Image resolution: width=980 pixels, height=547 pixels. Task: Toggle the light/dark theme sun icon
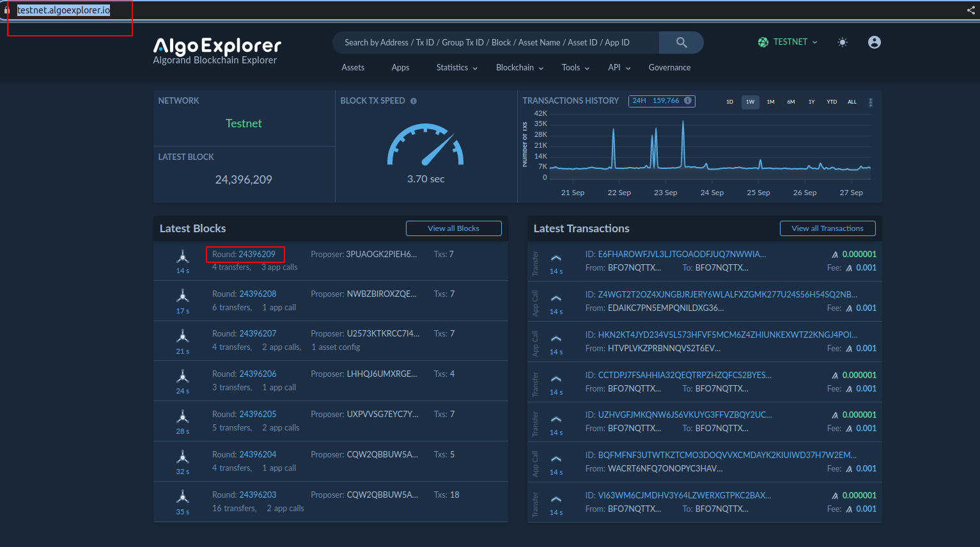(x=843, y=42)
